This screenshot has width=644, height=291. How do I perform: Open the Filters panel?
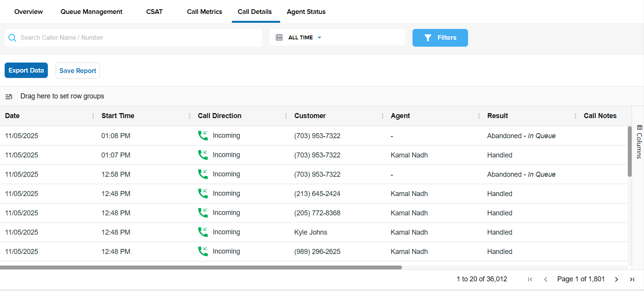pyautogui.click(x=440, y=38)
